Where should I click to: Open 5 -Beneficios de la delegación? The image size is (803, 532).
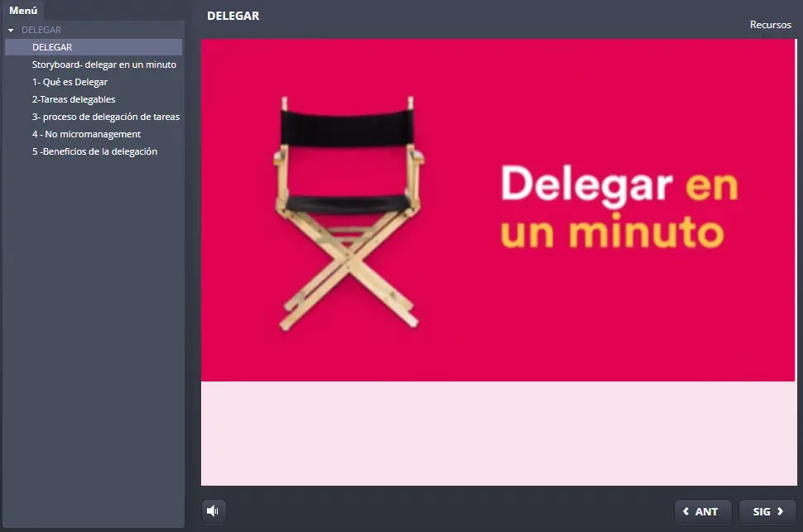(94, 151)
